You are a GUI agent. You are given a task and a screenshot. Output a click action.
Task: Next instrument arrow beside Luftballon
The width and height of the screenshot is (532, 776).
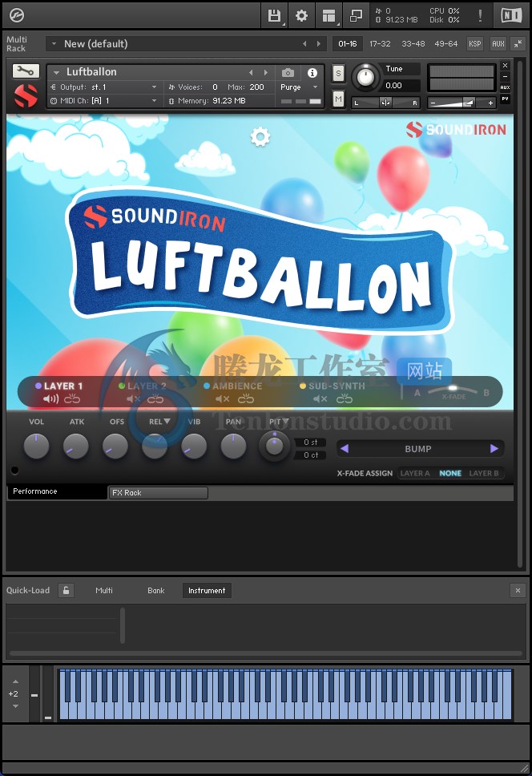point(266,73)
